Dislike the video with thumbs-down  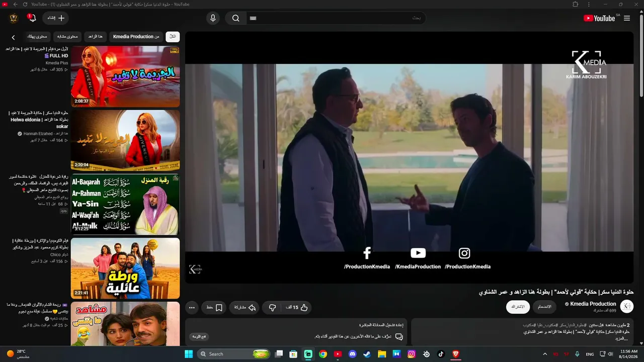(x=272, y=307)
